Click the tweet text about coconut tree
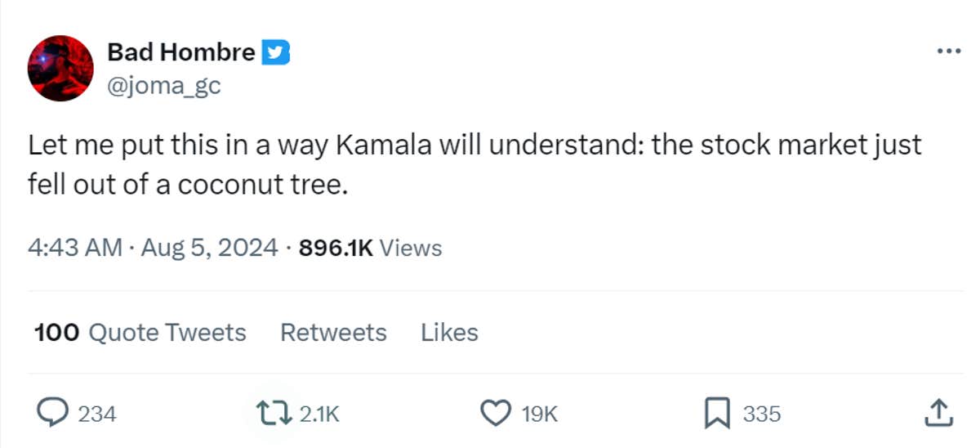This screenshot has width=980, height=448. [474, 165]
